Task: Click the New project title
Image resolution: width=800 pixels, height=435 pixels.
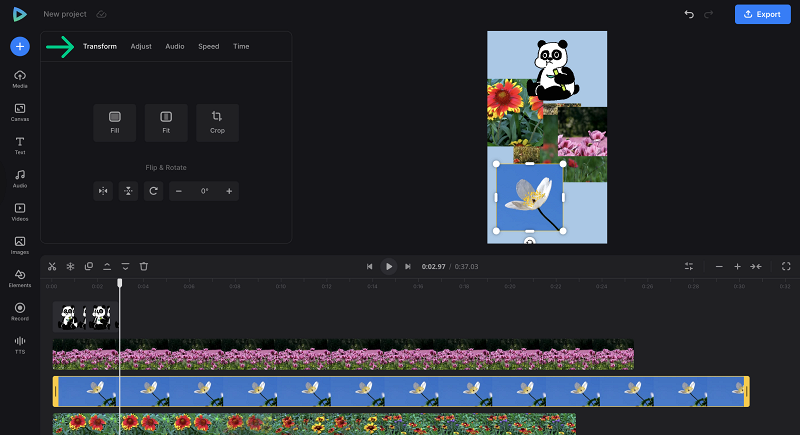Action: pos(65,14)
